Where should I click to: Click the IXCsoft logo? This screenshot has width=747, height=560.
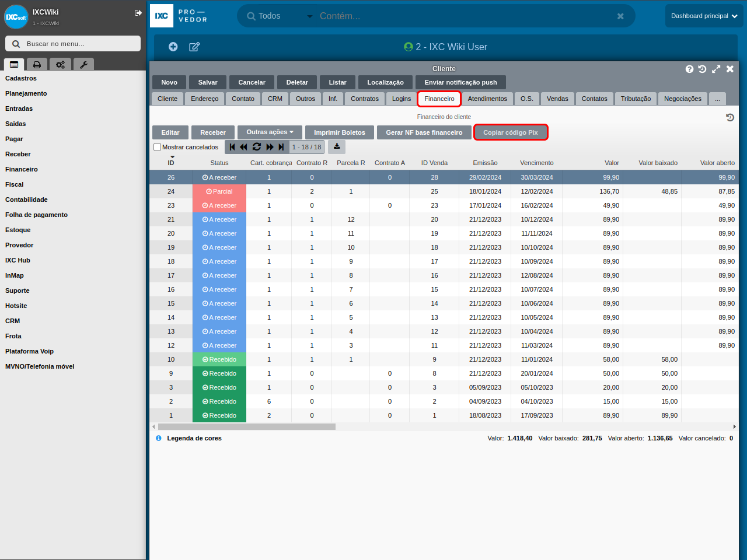tap(16, 17)
